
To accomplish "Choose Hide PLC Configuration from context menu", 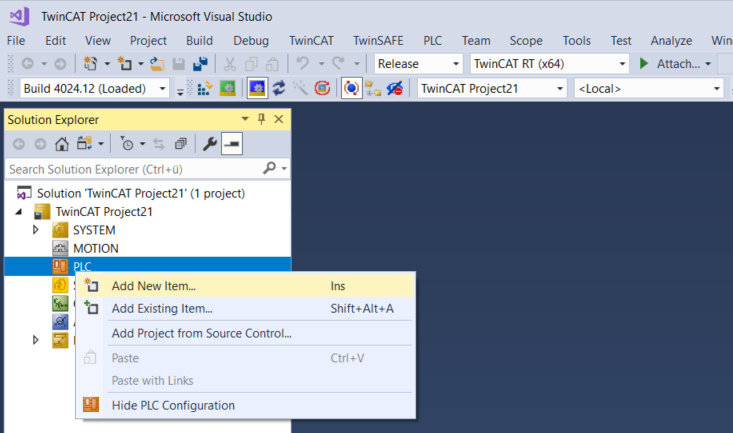I will [246, 405].
